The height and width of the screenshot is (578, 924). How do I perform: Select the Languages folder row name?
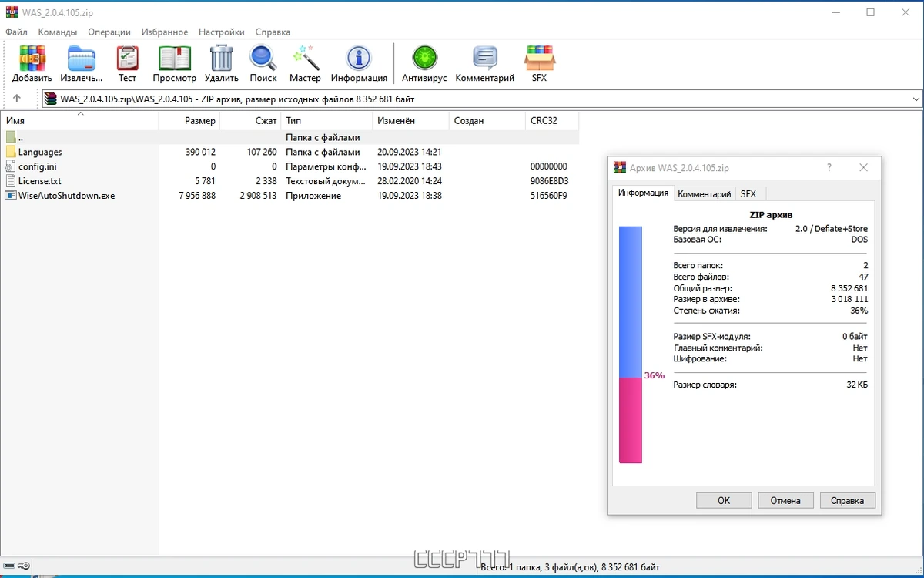click(x=40, y=152)
